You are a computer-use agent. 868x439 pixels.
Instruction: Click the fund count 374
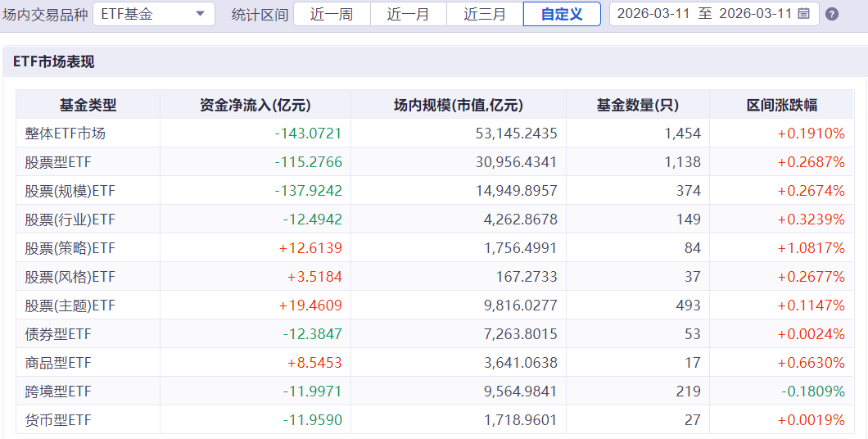click(689, 191)
